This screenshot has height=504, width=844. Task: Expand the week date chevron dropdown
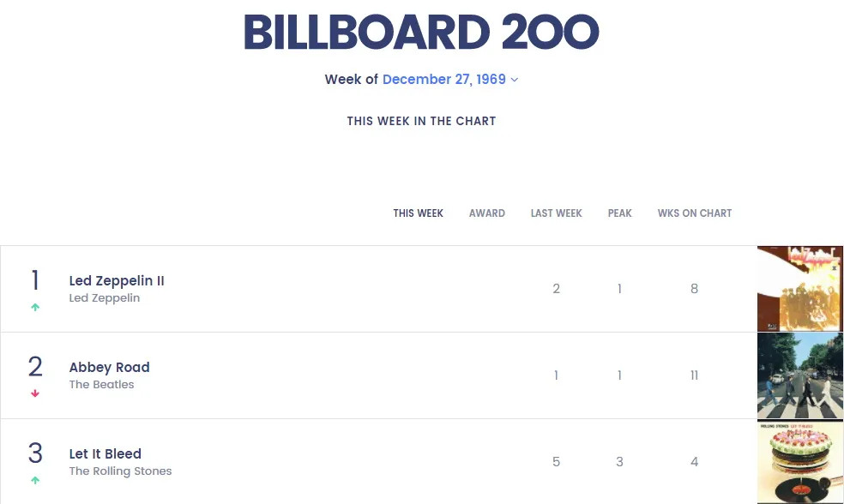515,80
